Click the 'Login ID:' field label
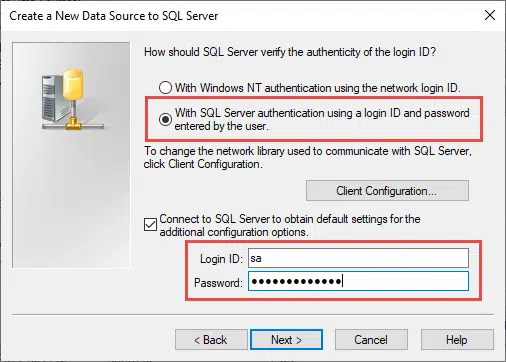Viewport: 506px width, 362px height. pyautogui.click(x=221, y=259)
